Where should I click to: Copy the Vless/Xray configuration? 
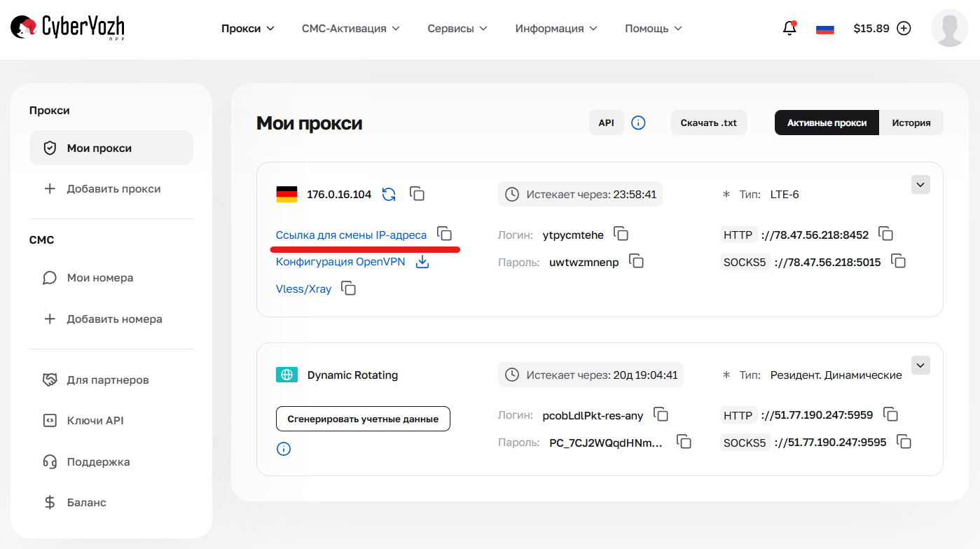pos(348,288)
